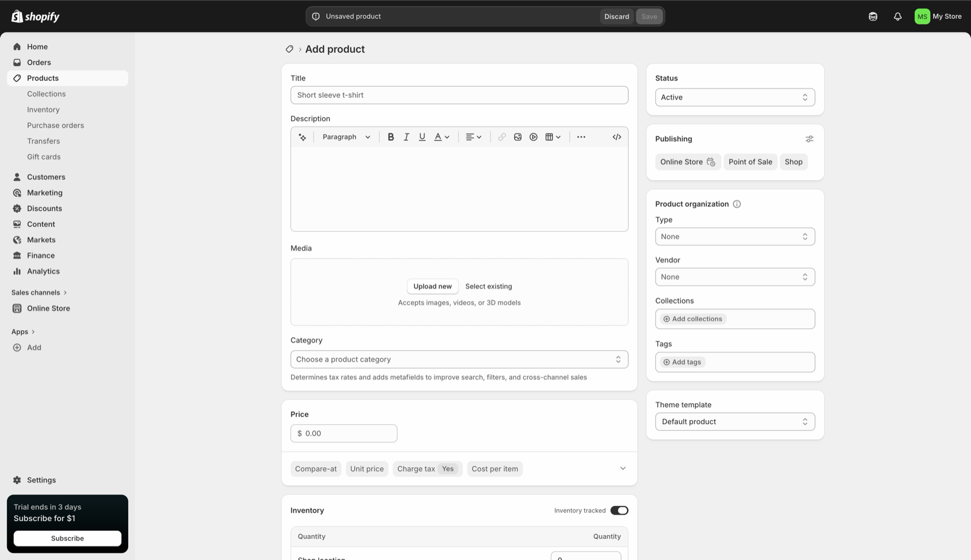Click the Save button
This screenshot has height=560, width=971.
pyautogui.click(x=649, y=16)
